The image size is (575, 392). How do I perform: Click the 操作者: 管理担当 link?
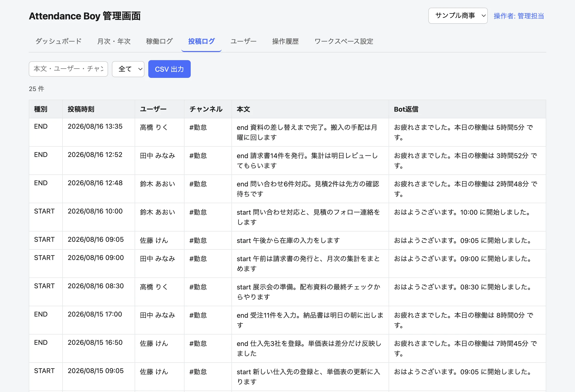point(519,16)
